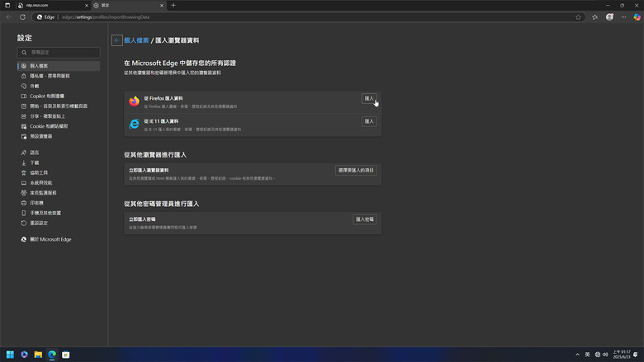The height and width of the screenshot is (362, 644).
Task: Open 隱私權、搜尋與服務 settings
Action: point(59,76)
